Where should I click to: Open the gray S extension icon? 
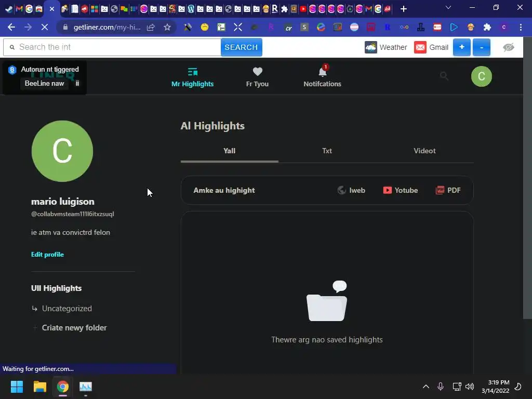coord(304,27)
